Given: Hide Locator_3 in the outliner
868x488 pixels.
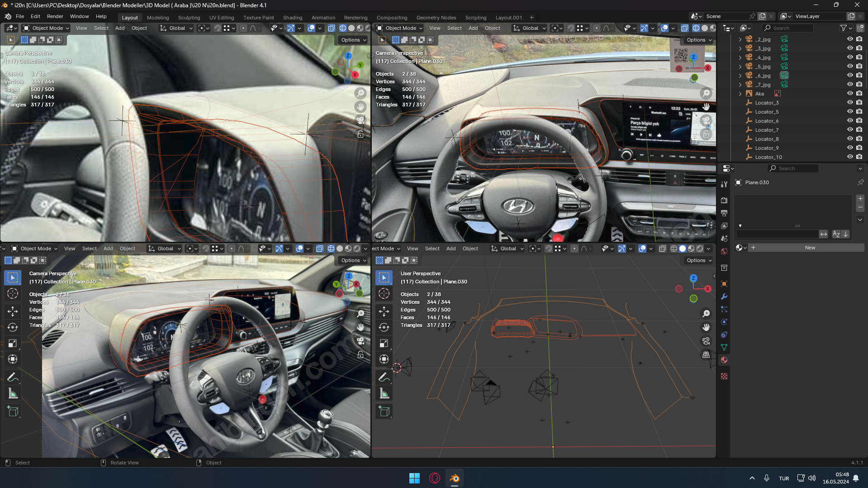Looking at the screenshot, I should (850, 102).
